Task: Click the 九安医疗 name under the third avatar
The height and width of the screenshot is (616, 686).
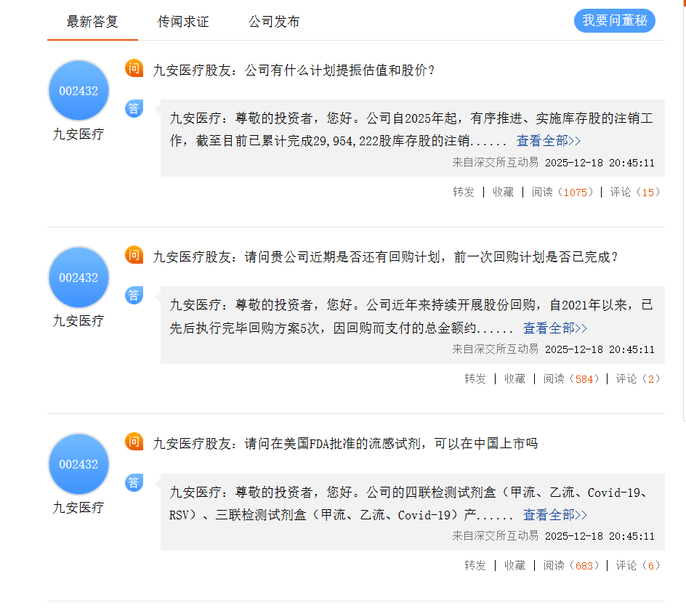Action: pyautogui.click(x=78, y=507)
